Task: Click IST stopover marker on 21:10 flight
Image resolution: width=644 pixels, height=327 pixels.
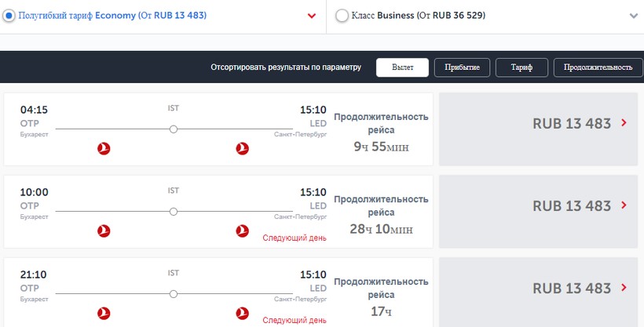Action: (x=174, y=293)
